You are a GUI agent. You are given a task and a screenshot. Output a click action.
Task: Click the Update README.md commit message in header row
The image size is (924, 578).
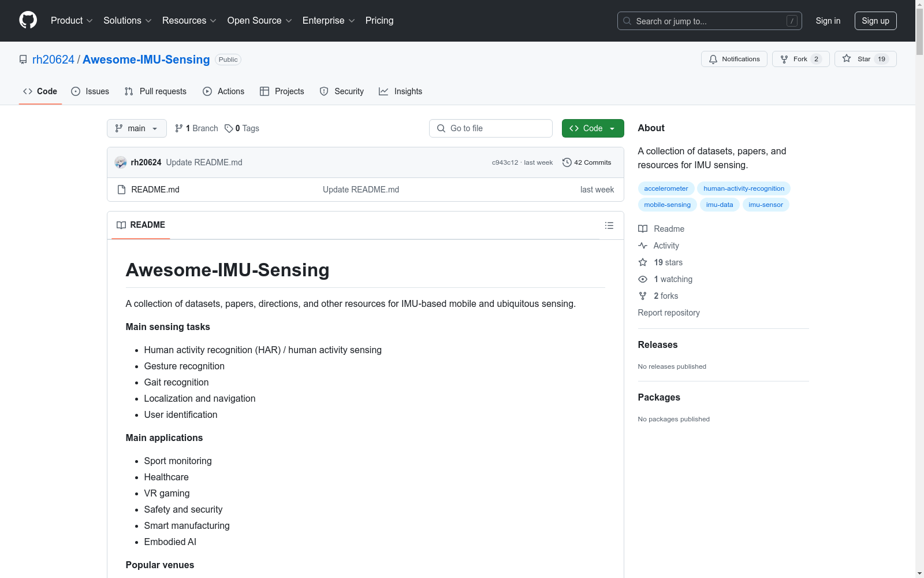204,162
